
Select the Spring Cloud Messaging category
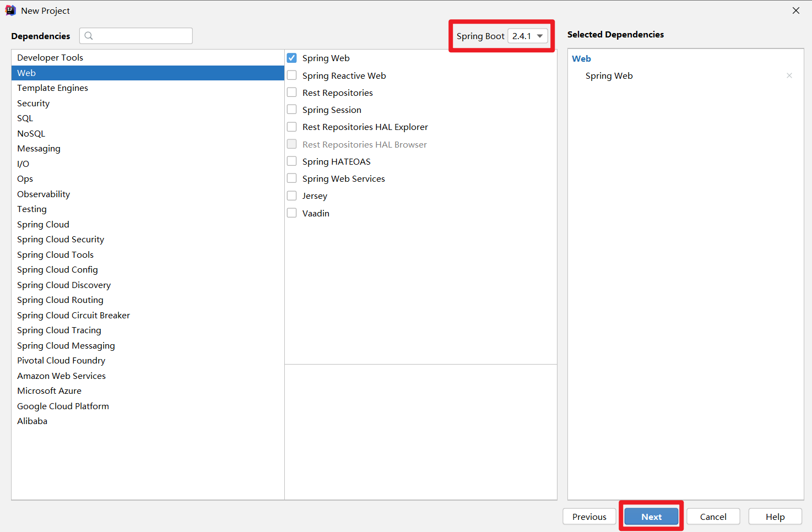(148, 345)
